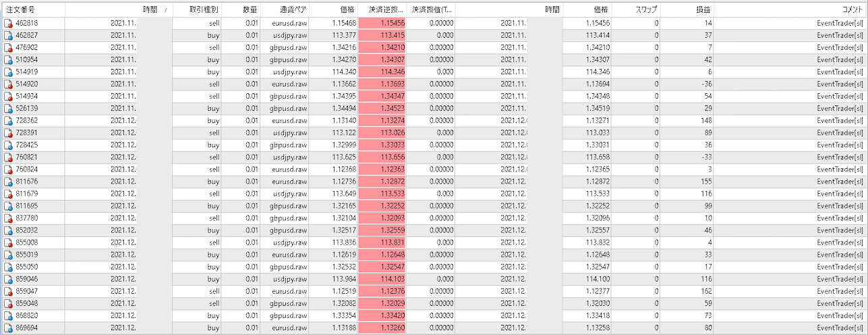Click the sell-order icon for 514920
This screenshot has height=335, width=868.
click(8, 84)
